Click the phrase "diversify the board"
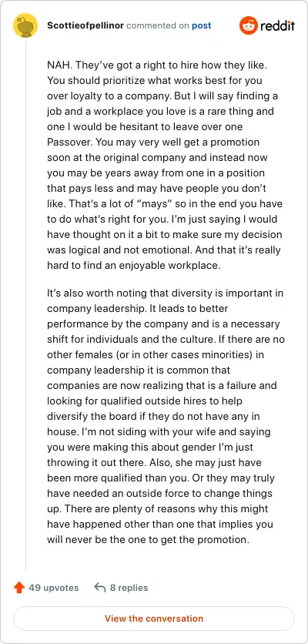 [x=90, y=416]
